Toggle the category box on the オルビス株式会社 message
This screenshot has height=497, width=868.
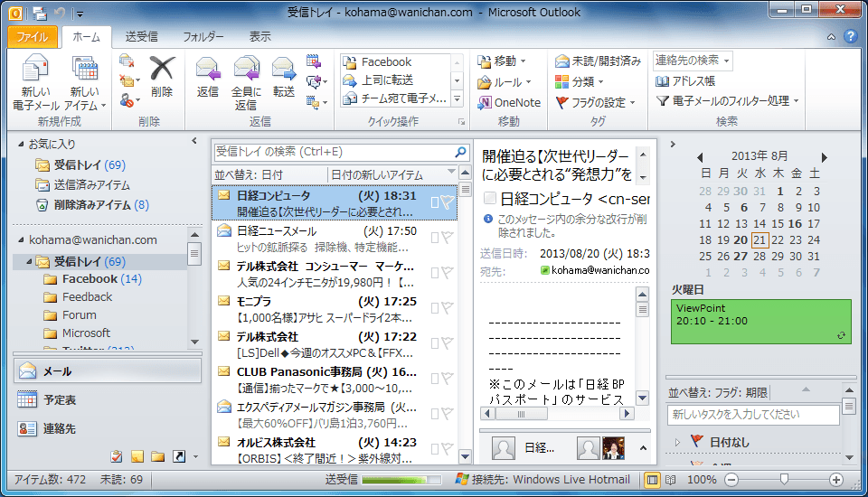click(x=435, y=449)
